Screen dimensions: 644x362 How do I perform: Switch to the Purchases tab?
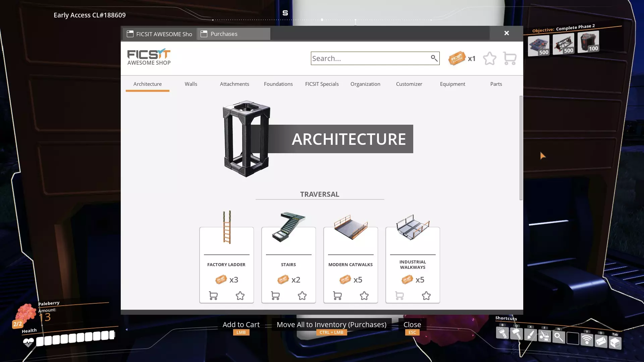233,34
